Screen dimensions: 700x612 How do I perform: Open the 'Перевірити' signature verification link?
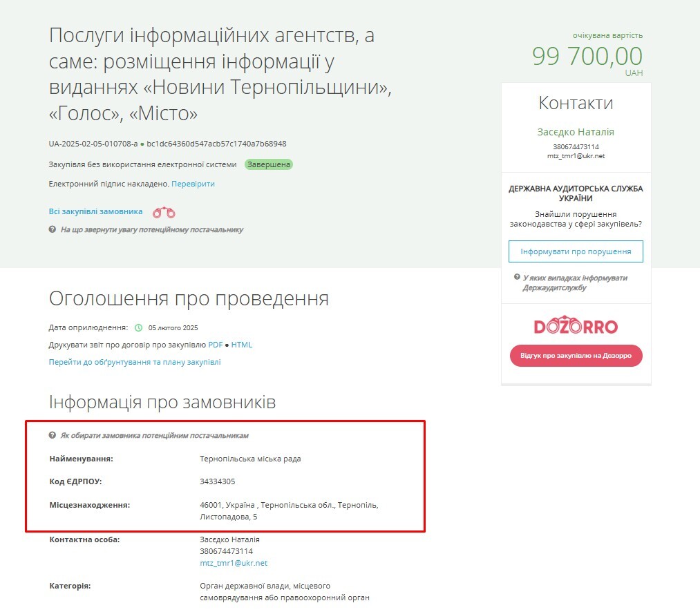193,184
